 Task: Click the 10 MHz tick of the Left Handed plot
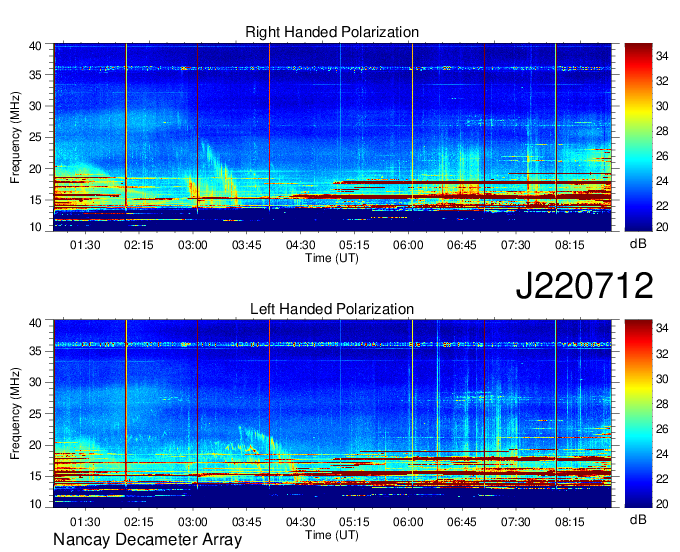(x=35, y=503)
